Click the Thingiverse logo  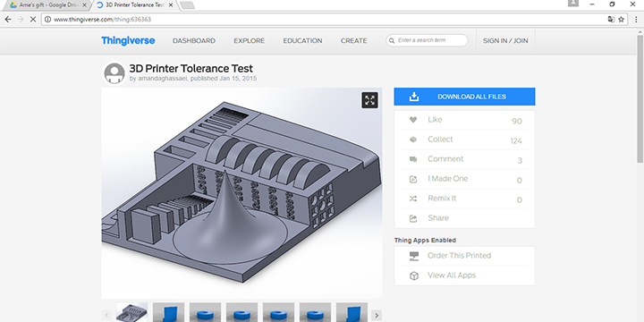128,40
